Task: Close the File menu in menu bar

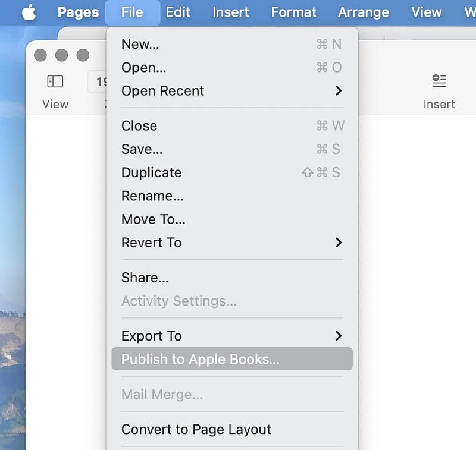Action: tap(132, 12)
